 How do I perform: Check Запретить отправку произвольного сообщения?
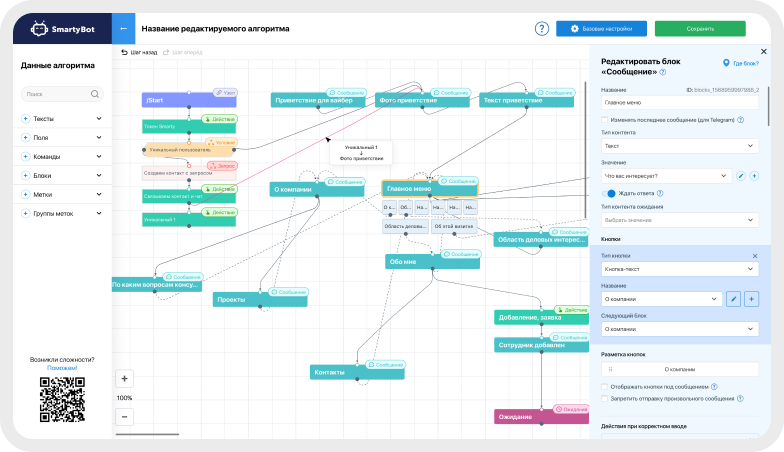pyautogui.click(x=604, y=398)
